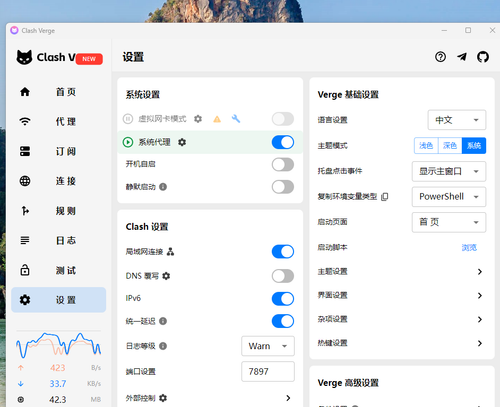This screenshot has width=500, height=407.
Task: Enable the 静默启动 silent start switch
Action: tap(283, 187)
